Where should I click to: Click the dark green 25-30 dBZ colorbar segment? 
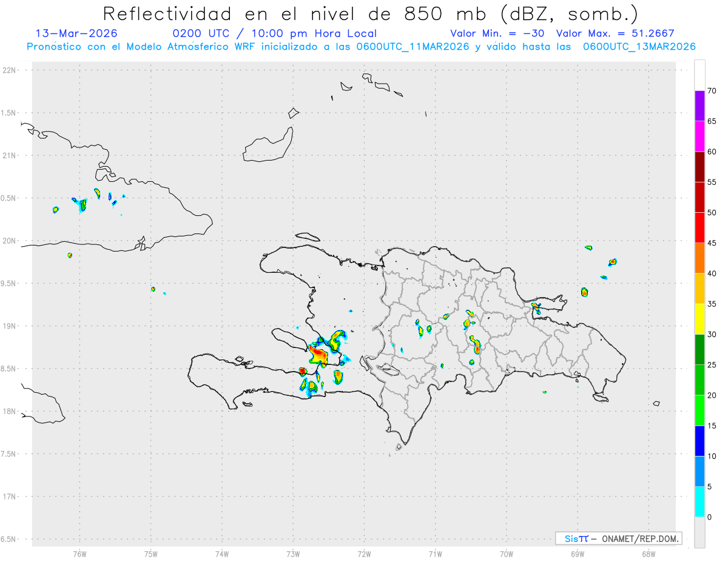tap(699, 350)
